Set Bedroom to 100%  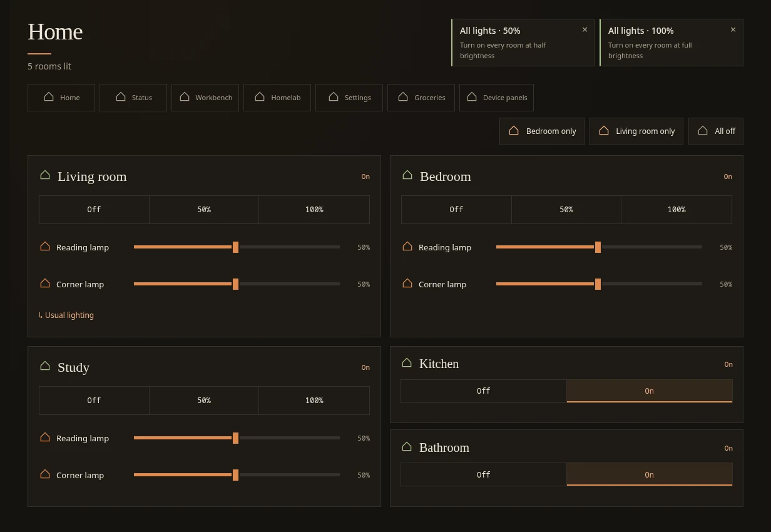pyautogui.click(x=677, y=210)
